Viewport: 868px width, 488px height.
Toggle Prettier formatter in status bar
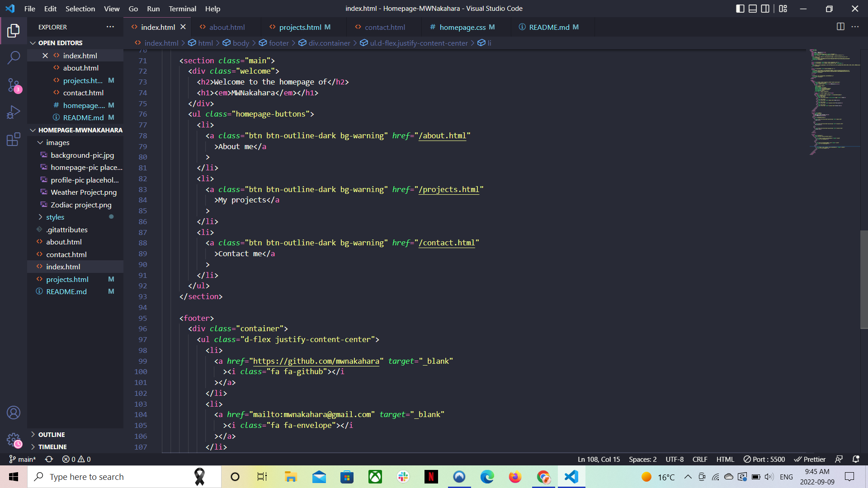click(810, 459)
